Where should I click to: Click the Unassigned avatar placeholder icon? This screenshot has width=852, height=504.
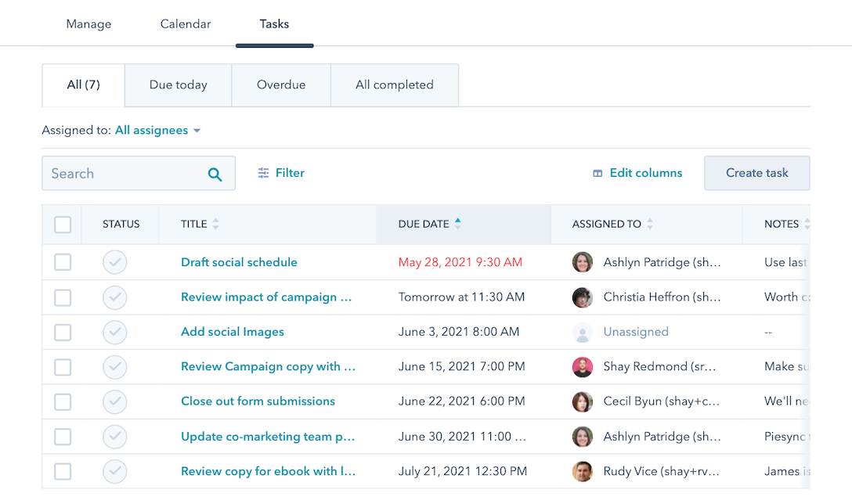pos(582,332)
